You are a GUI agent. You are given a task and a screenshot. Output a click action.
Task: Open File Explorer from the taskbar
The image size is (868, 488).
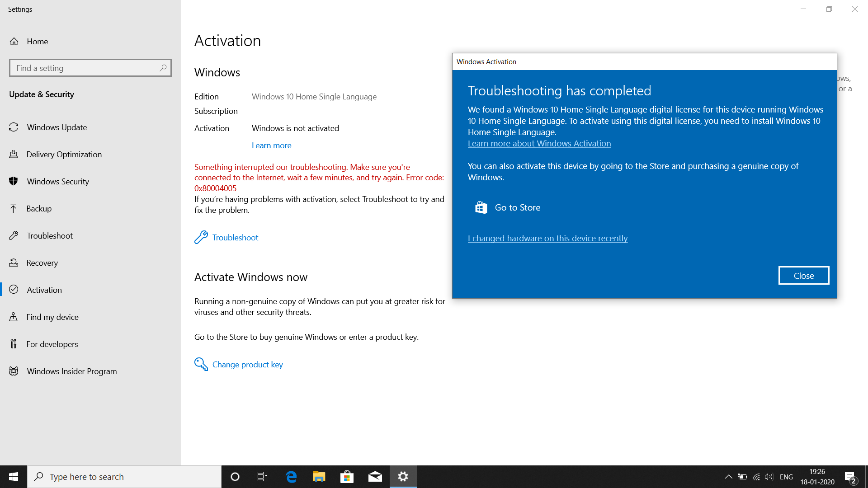click(319, 477)
